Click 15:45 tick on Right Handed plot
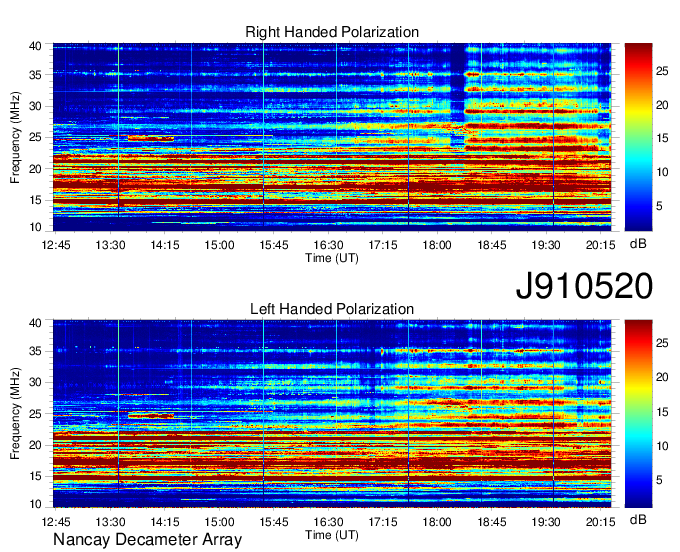 tap(274, 245)
